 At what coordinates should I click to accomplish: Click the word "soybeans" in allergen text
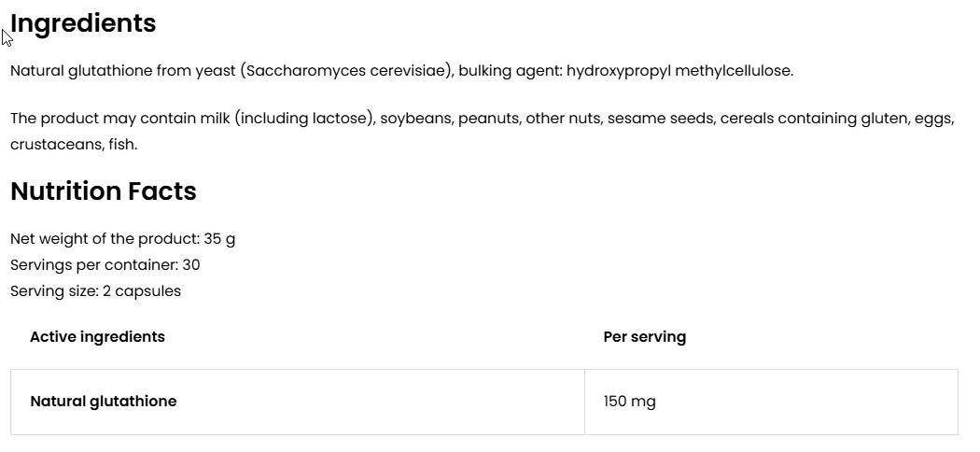coord(414,119)
